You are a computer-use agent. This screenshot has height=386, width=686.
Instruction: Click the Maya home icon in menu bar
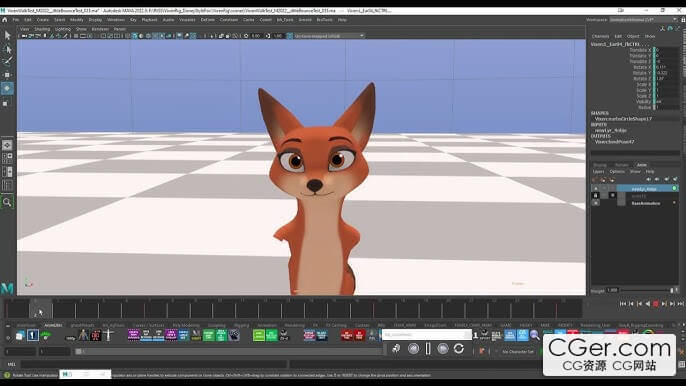click(4, 20)
